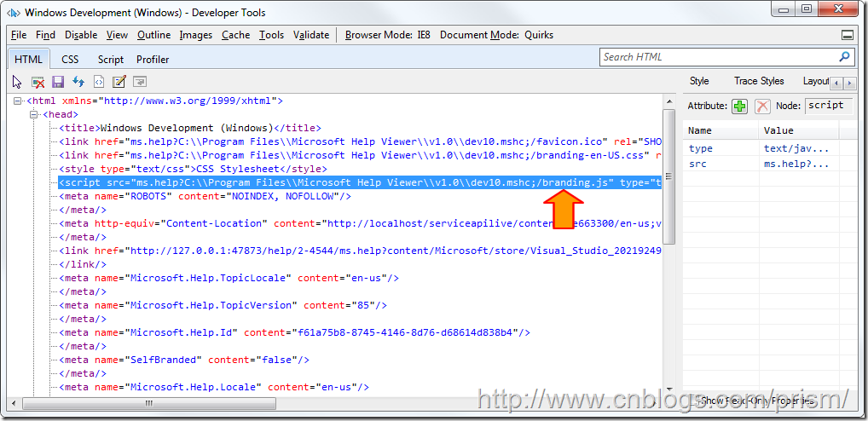Image resolution: width=868 pixels, height=421 pixels.
Task: Open the File menu
Action: click(x=19, y=35)
